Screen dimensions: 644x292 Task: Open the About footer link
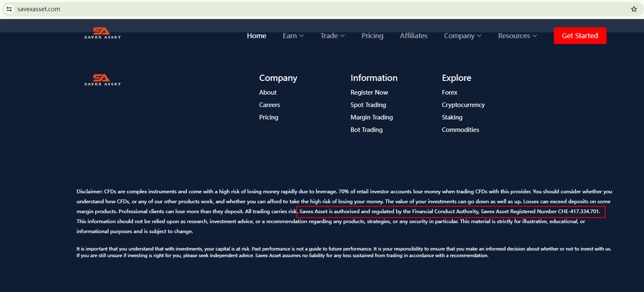click(x=268, y=92)
